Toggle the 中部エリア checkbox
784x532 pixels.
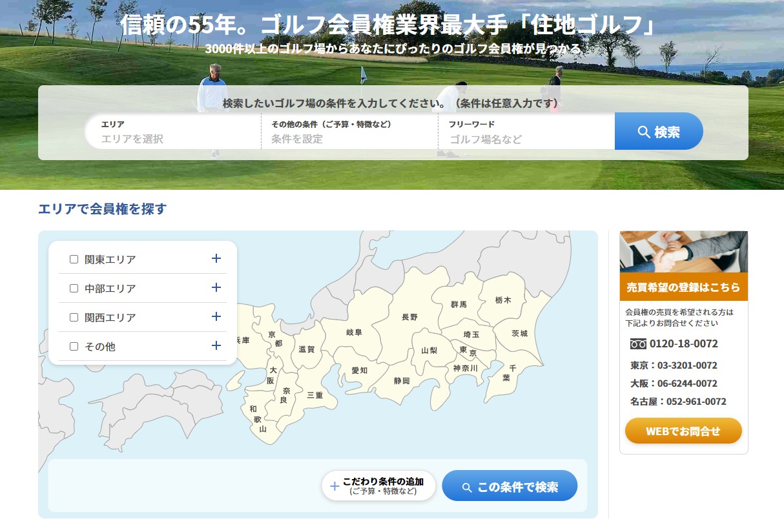[74, 288]
